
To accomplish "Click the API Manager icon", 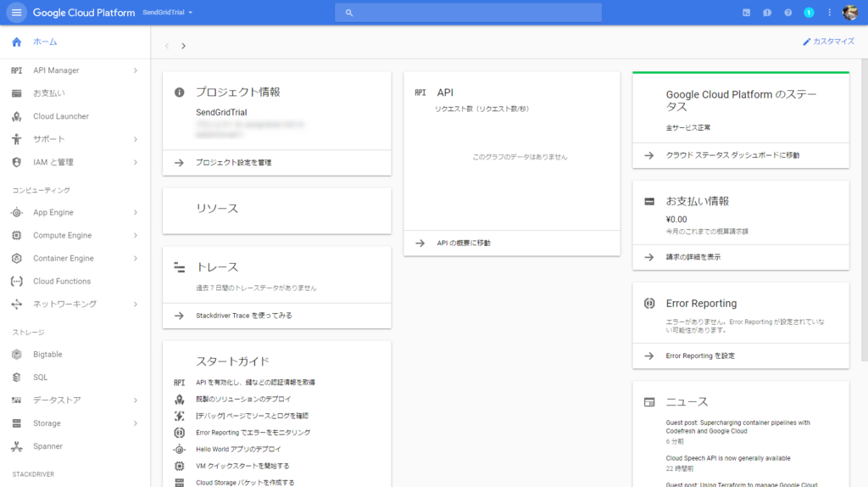I will (17, 70).
